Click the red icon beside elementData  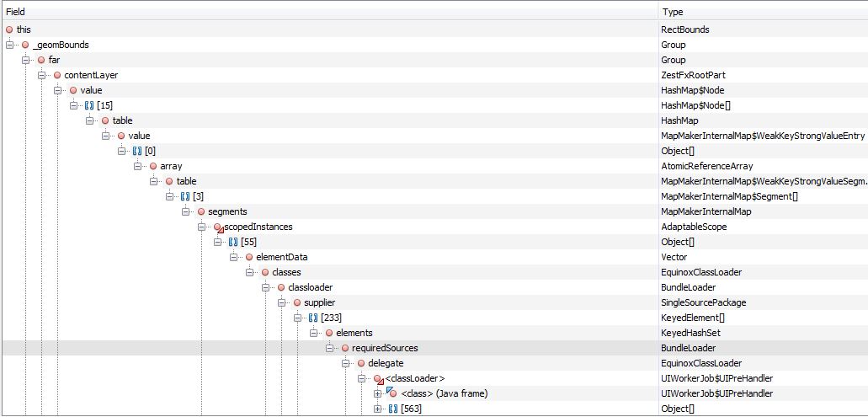coord(249,257)
